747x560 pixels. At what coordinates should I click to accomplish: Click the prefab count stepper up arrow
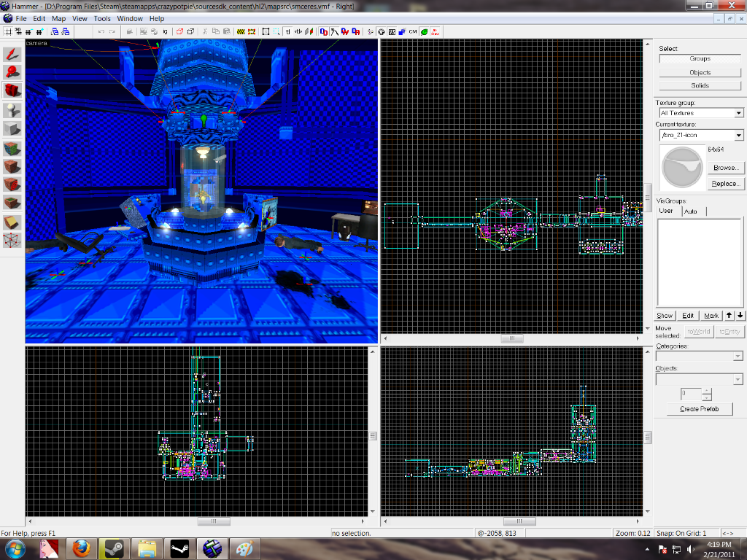706,391
